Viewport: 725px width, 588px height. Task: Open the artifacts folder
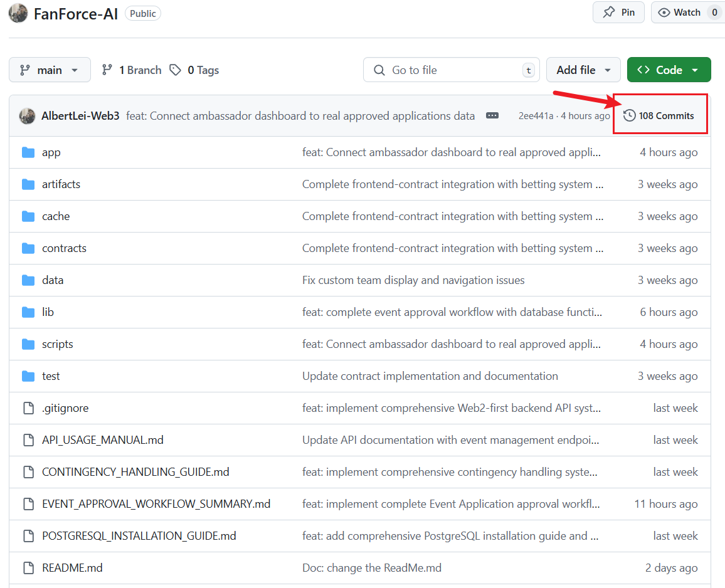61,184
